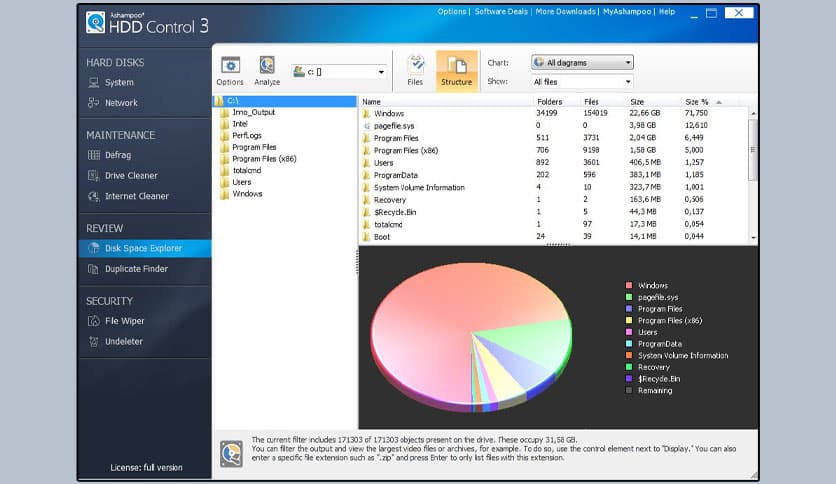Click the Analyze toolbar icon
The image size is (836, 484).
267,71
